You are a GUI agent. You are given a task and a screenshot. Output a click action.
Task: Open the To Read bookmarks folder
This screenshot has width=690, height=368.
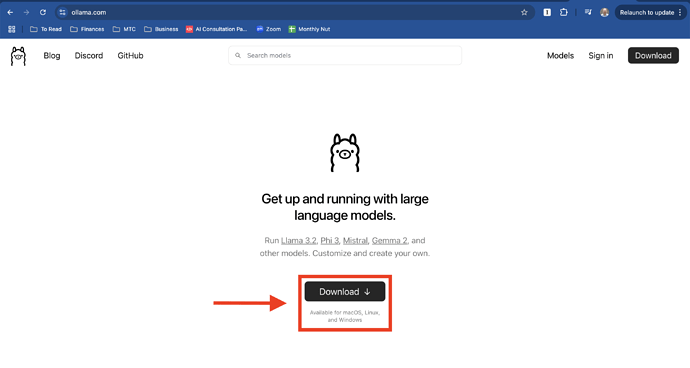46,29
